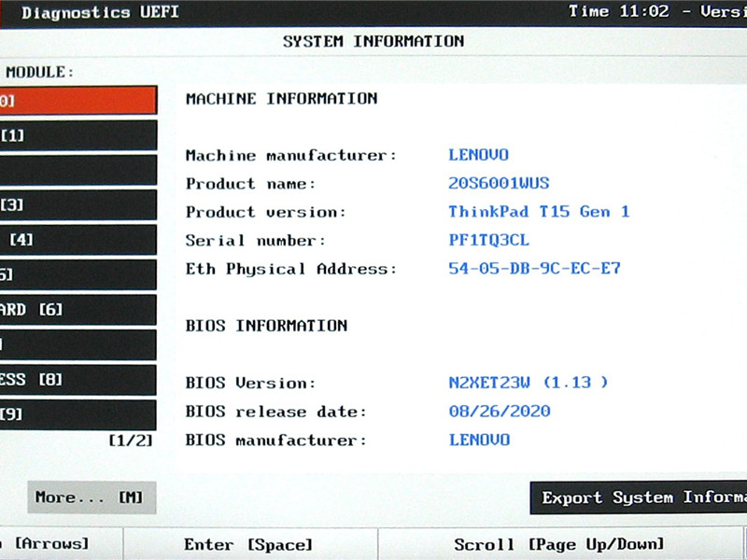
Task: Open module [3] in the list
Action: pyautogui.click(x=78, y=204)
